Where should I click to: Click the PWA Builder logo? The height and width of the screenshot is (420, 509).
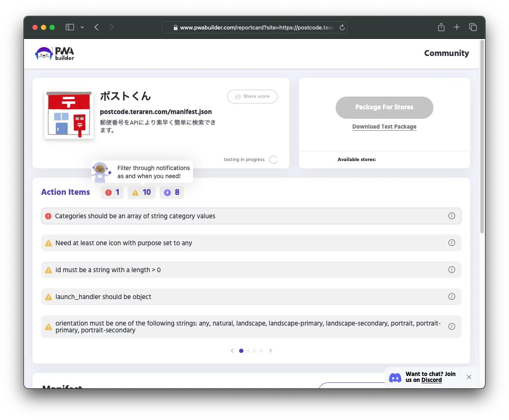55,53
